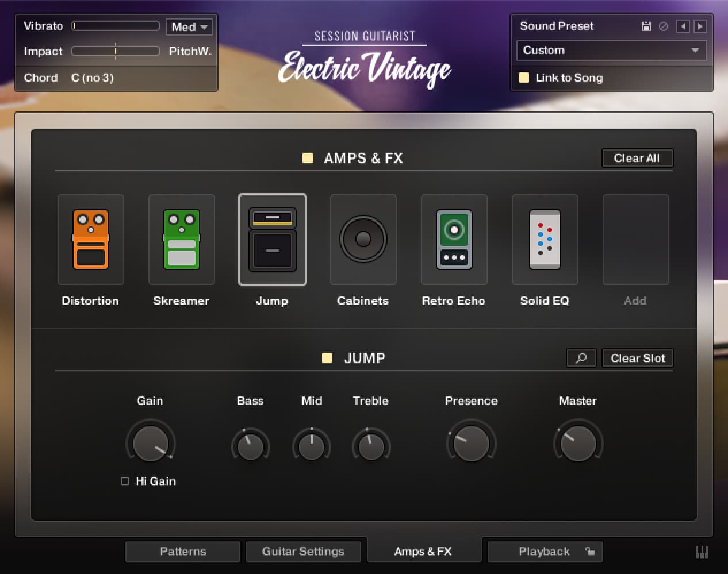Select the Distortion pedal

[x=90, y=240]
